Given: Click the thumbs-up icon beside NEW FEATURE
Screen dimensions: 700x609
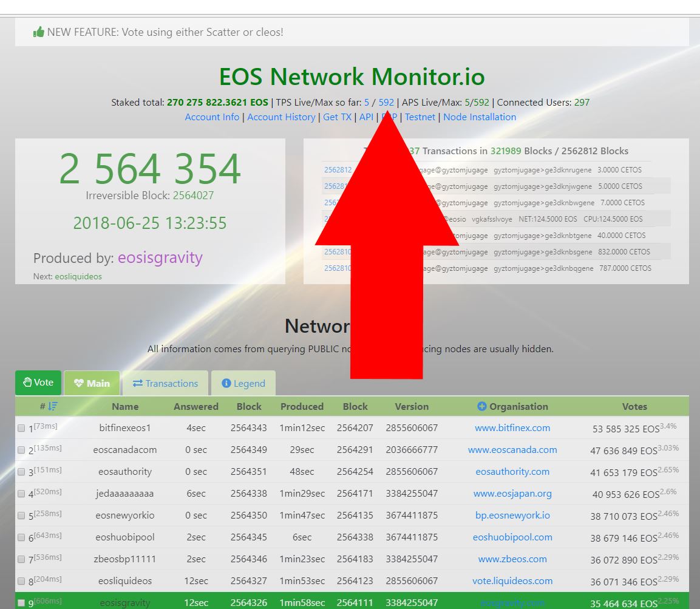Looking at the screenshot, I should point(39,32).
